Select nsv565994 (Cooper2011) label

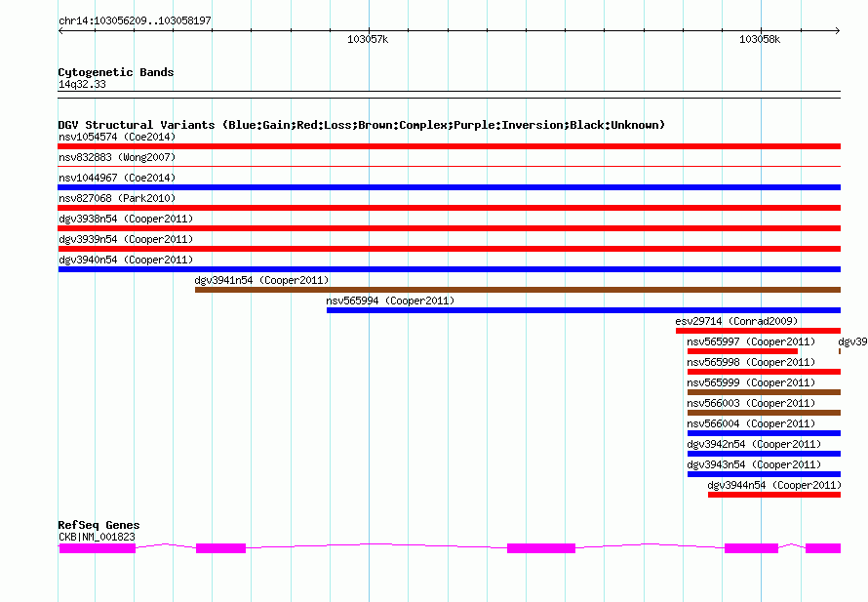[390, 301]
